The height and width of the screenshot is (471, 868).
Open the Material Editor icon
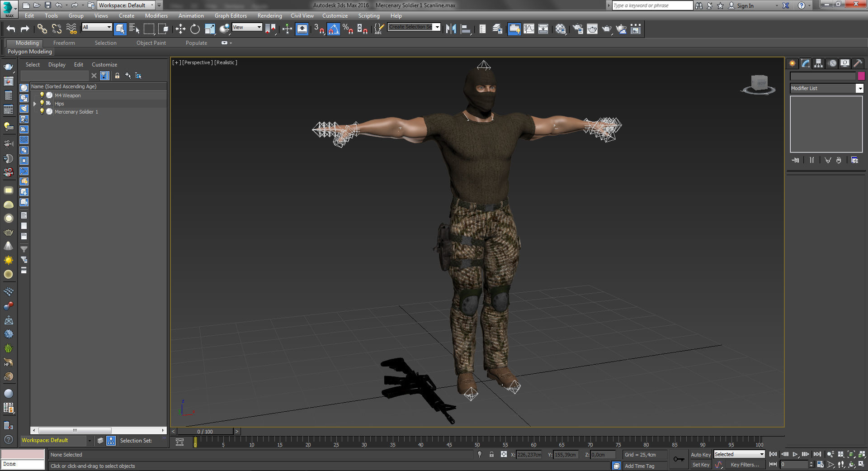(x=561, y=29)
